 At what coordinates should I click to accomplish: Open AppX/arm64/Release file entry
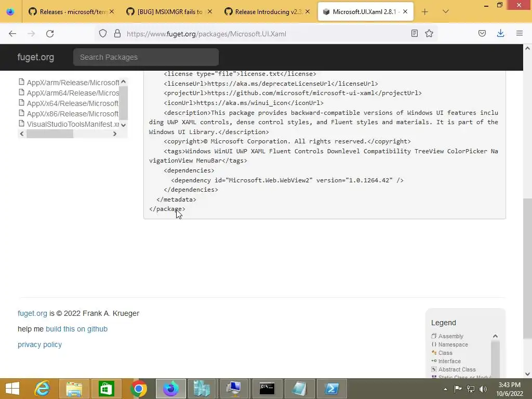pyautogui.click(x=73, y=93)
